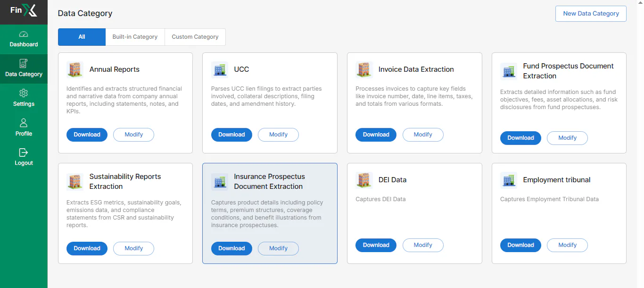Modify the Fund Prospectus Document Extraction category

pyautogui.click(x=568, y=138)
